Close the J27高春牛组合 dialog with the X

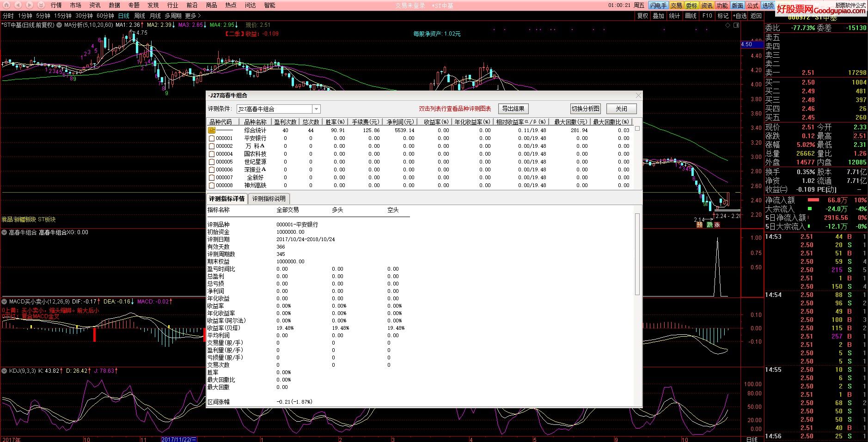click(x=638, y=96)
